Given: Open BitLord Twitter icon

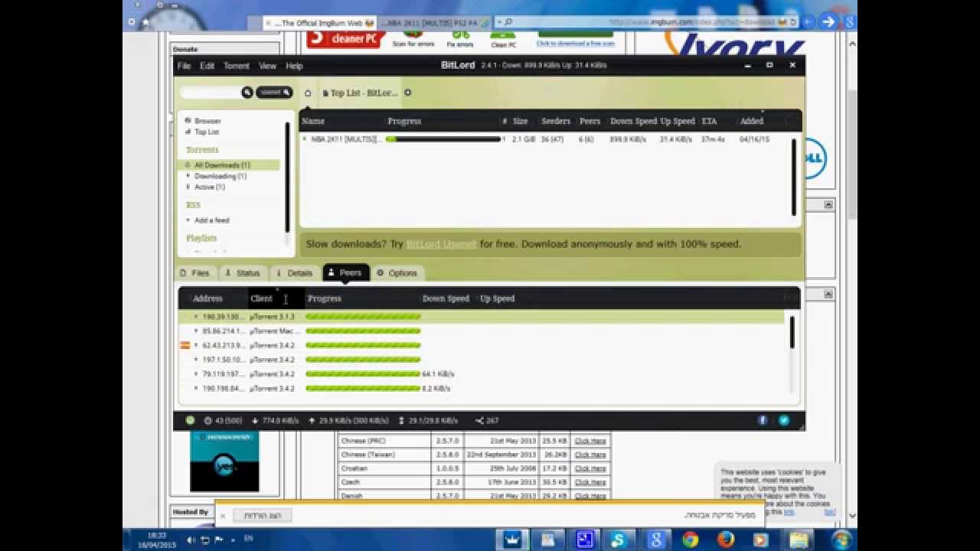Looking at the screenshot, I should 784,420.
